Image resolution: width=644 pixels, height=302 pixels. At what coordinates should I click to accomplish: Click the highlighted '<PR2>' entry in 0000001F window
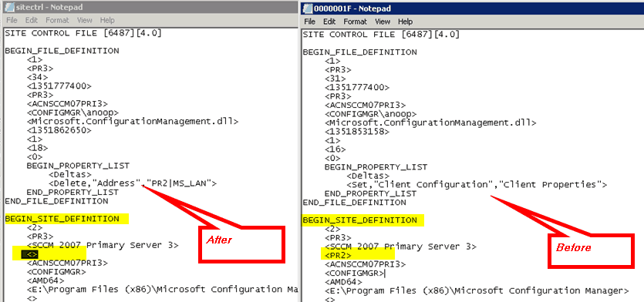point(338,255)
